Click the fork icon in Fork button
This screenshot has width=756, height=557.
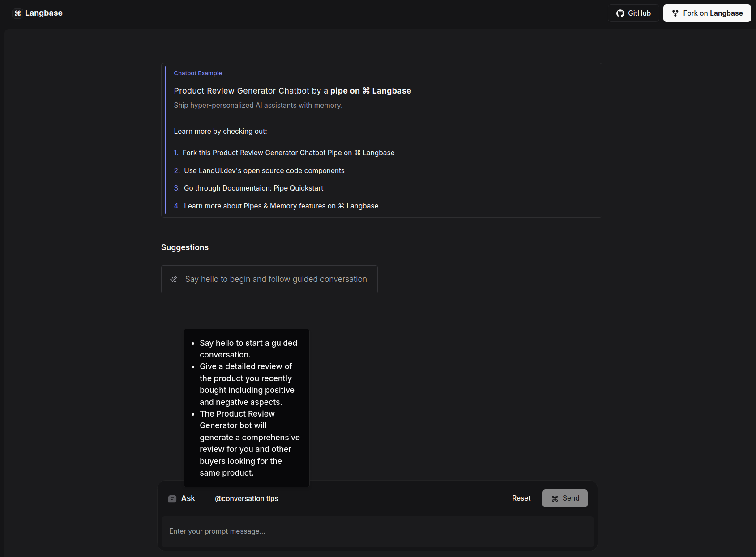pos(675,13)
